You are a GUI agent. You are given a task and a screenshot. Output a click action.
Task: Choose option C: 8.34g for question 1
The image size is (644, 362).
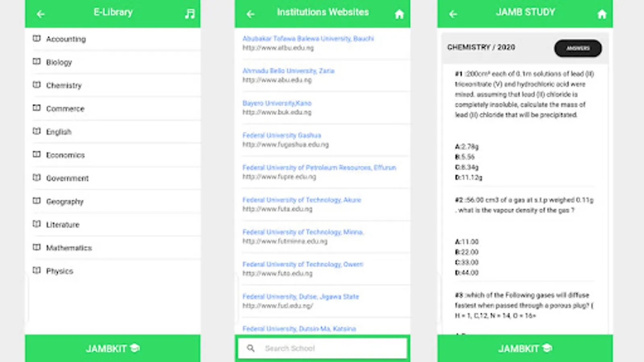pos(467,167)
